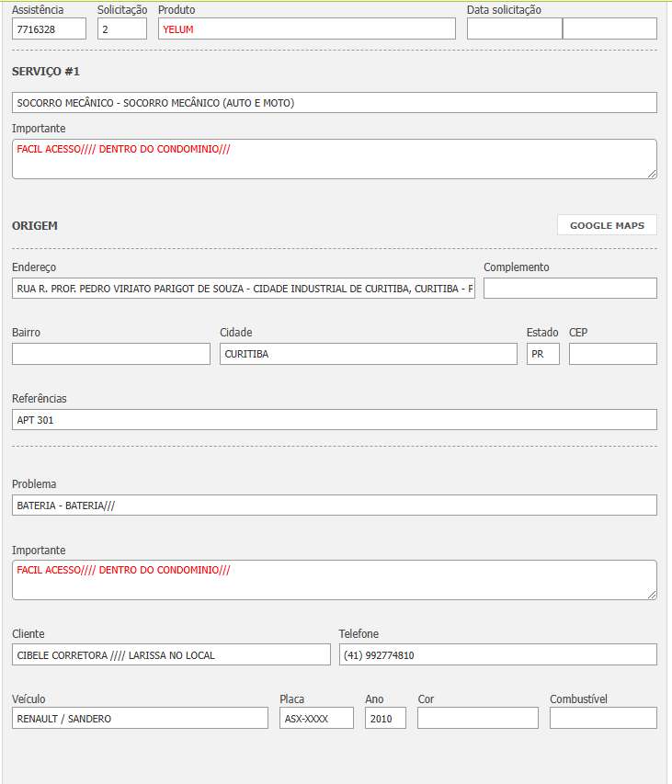Viewport: 672px width, 784px height.
Task: Click the Endereço address field
Action: (x=244, y=289)
